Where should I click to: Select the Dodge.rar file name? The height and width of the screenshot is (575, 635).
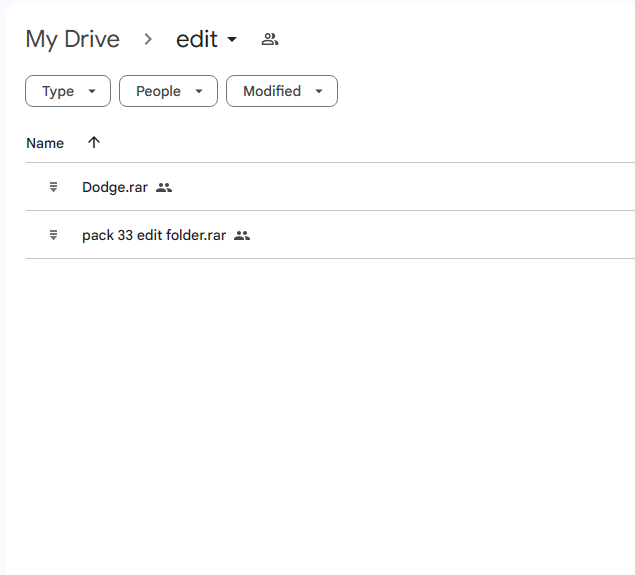pyautogui.click(x=115, y=187)
